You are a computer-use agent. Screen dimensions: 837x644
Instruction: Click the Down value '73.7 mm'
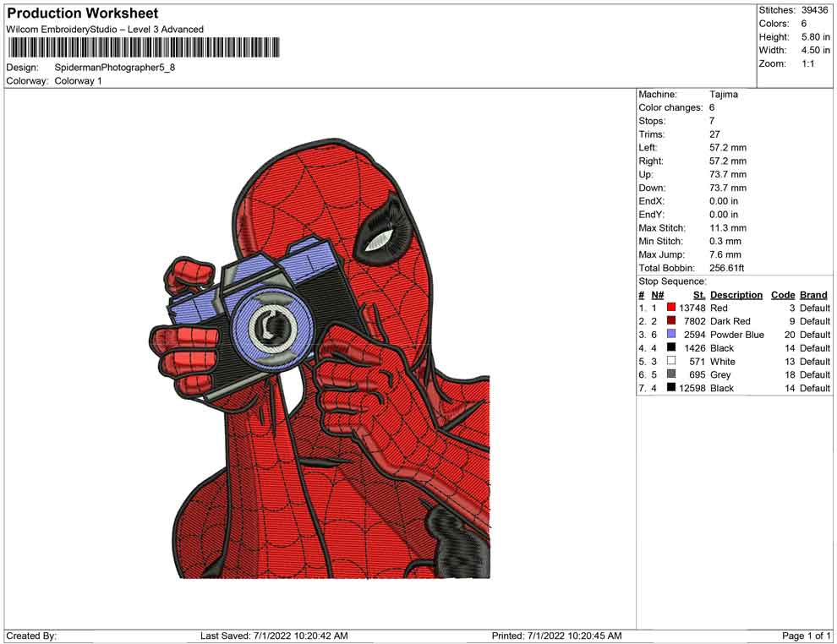coord(728,188)
